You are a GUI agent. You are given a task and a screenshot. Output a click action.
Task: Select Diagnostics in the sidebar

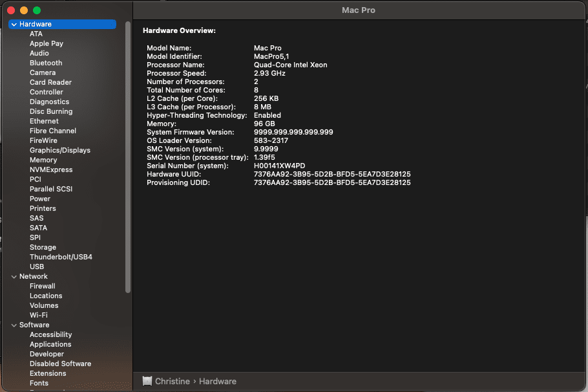coord(49,102)
